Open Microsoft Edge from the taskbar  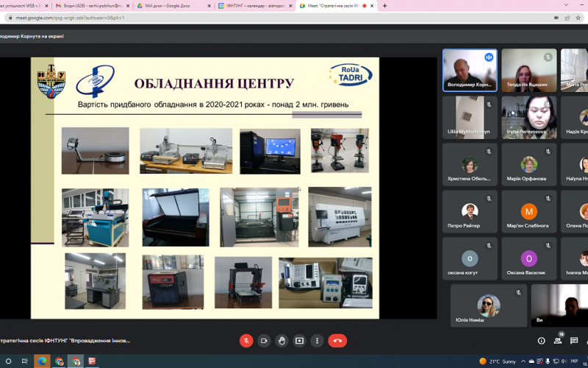[x=42, y=361]
